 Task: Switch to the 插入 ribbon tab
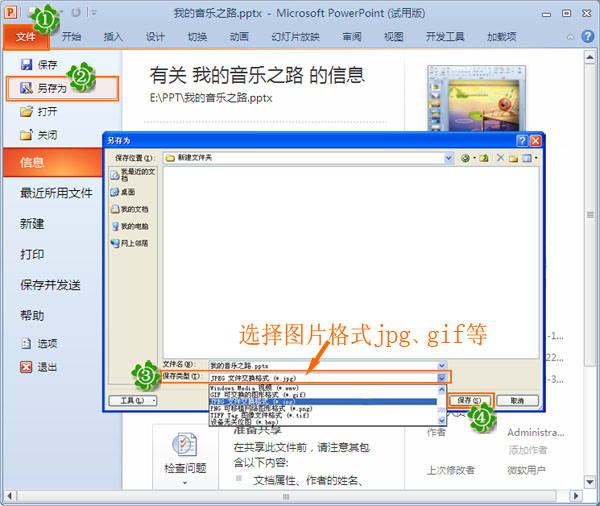(114, 37)
